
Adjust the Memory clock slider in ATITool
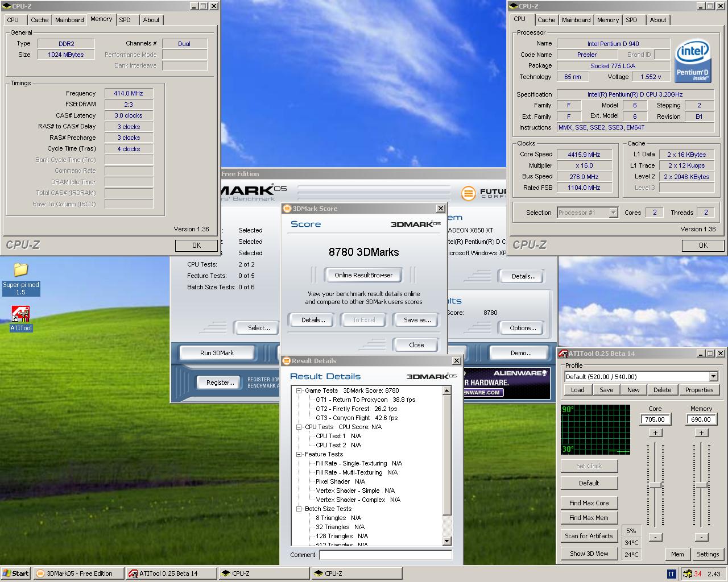point(701,485)
